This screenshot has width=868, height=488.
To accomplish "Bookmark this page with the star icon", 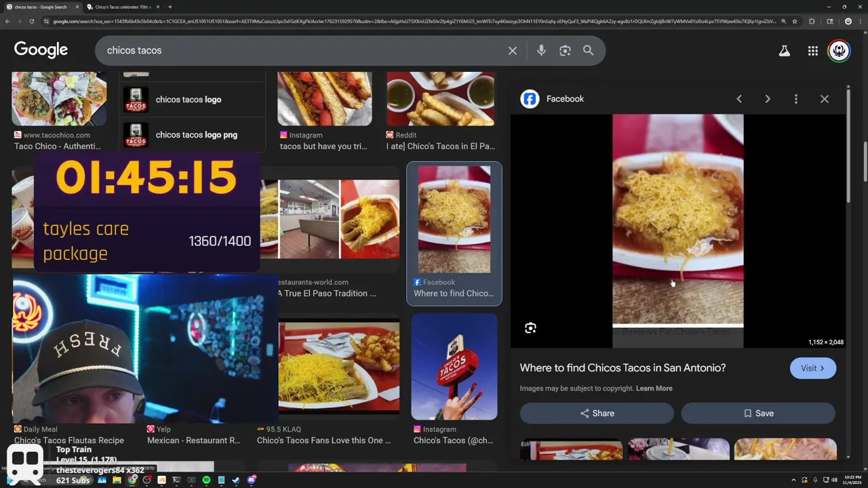I will click(x=795, y=22).
